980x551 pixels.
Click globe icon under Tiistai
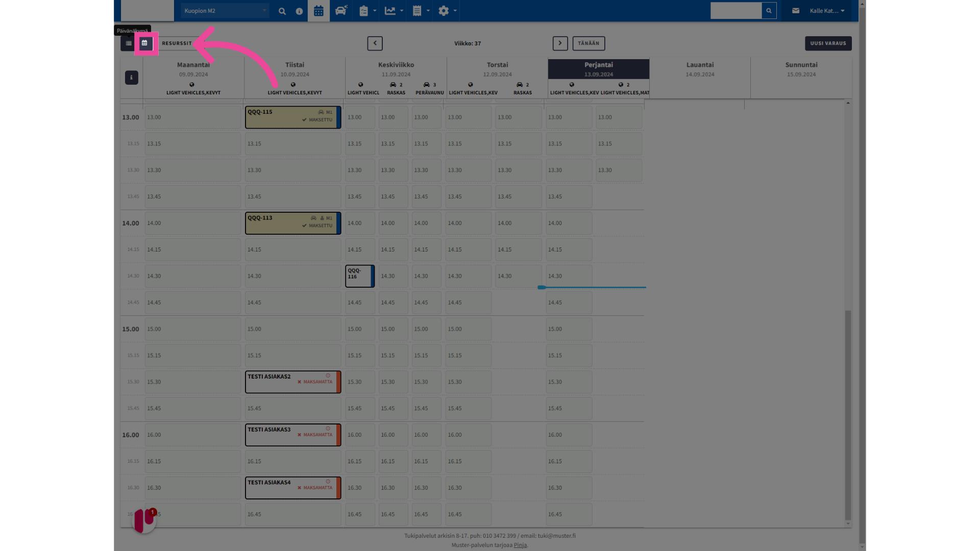[293, 85]
